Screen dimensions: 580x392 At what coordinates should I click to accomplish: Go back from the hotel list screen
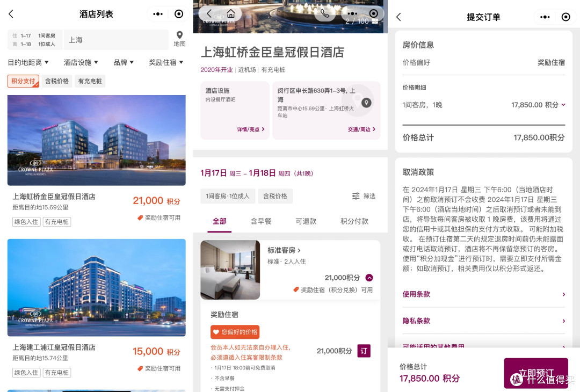(11, 14)
